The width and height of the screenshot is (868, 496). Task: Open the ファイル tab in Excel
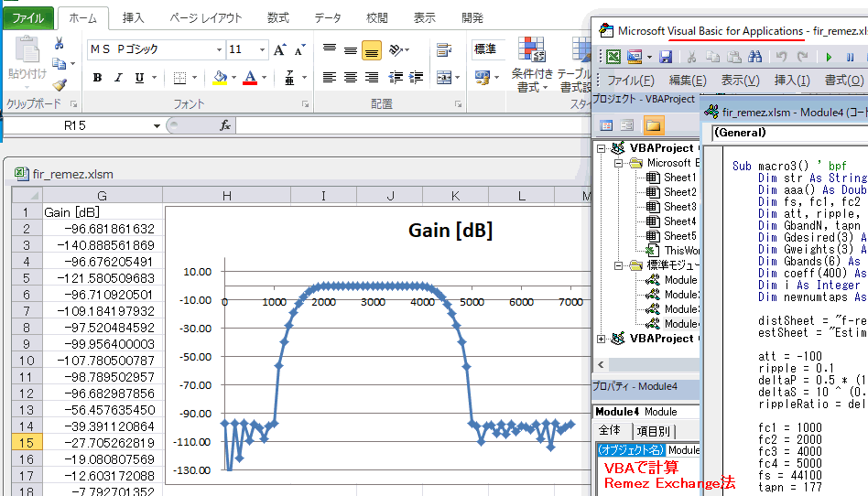pyautogui.click(x=28, y=17)
